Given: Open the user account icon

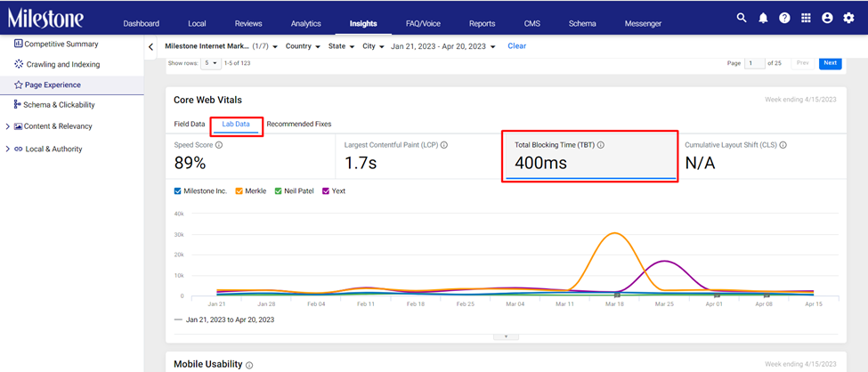Looking at the screenshot, I should pyautogui.click(x=827, y=18).
